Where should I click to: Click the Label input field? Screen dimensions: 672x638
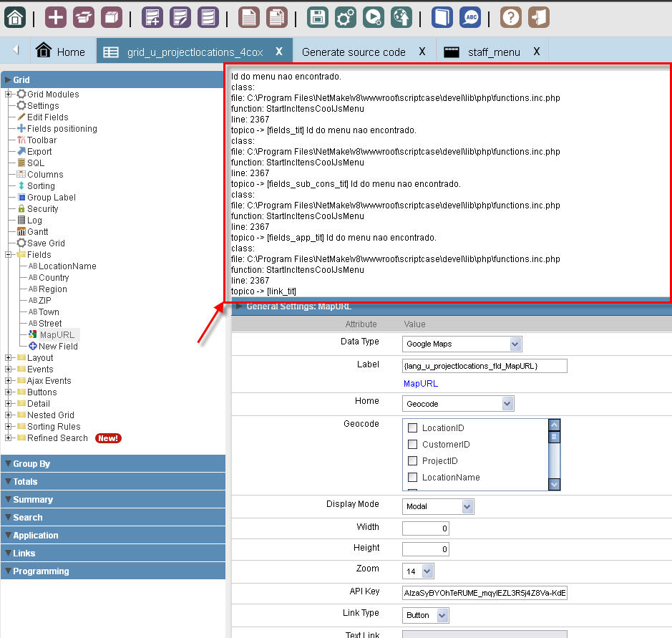(x=484, y=366)
